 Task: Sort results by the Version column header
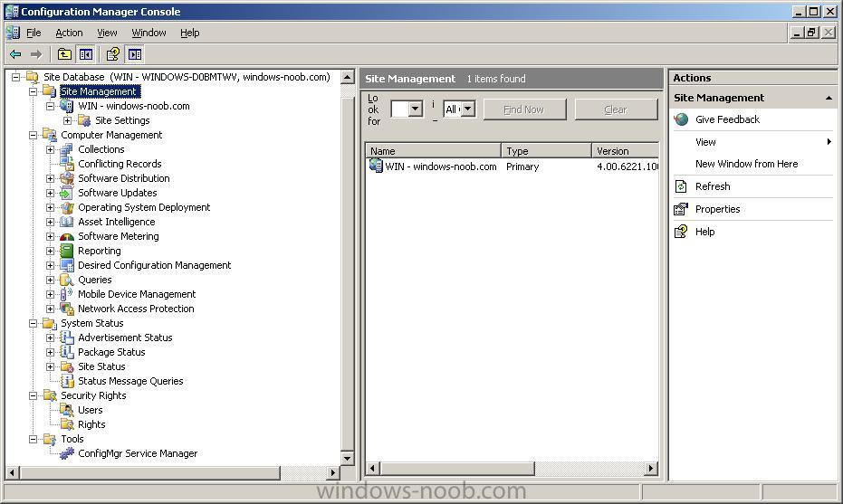pos(626,151)
